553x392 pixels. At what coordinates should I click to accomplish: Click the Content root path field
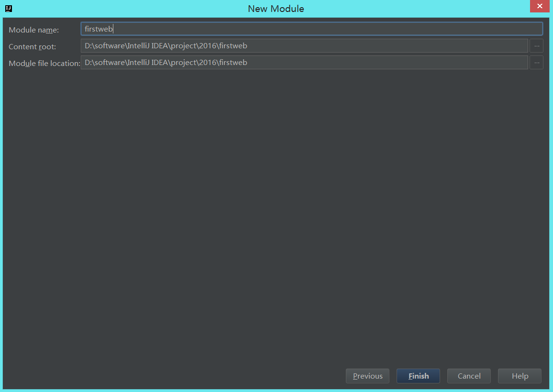coord(304,46)
